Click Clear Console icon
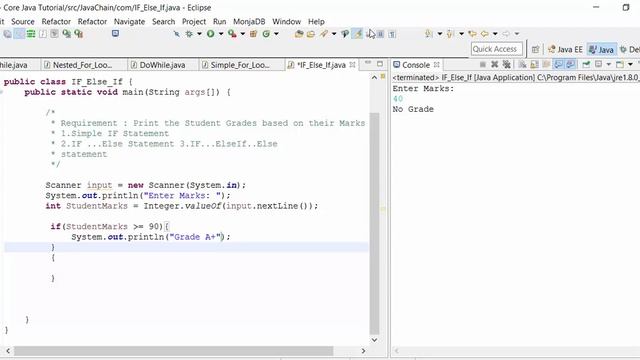Image resolution: width=640 pixels, height=360 pixels. click(x=522, y=64)
